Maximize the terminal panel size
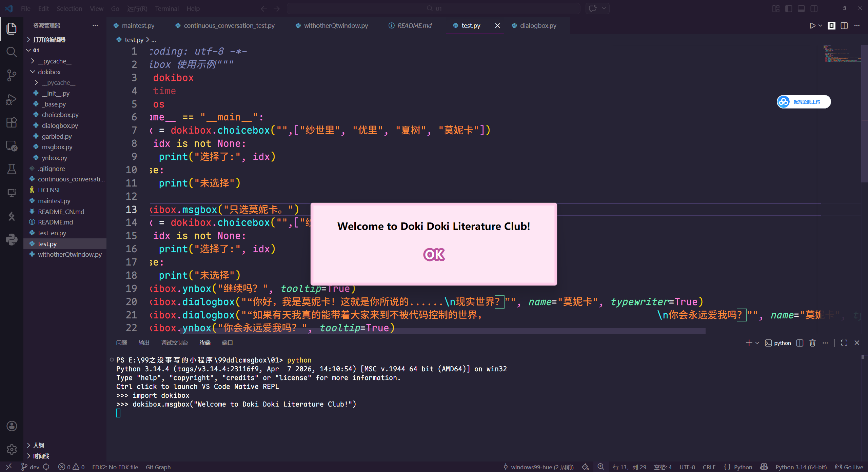The width and height of the screenshot is (868, 472). click(844, 343)
